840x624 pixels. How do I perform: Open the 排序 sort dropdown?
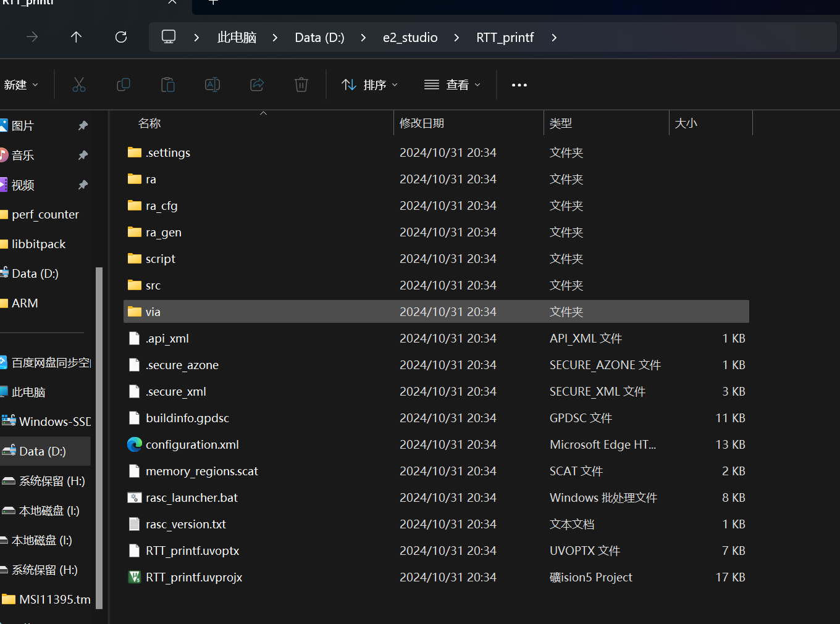click(369, 85)
